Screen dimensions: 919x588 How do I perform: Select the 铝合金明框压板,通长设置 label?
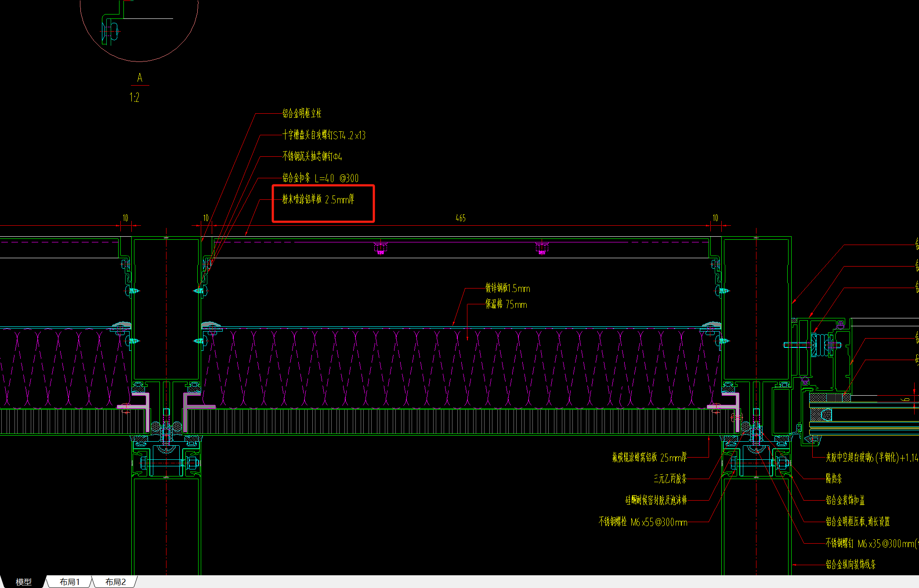click(858, 521)
